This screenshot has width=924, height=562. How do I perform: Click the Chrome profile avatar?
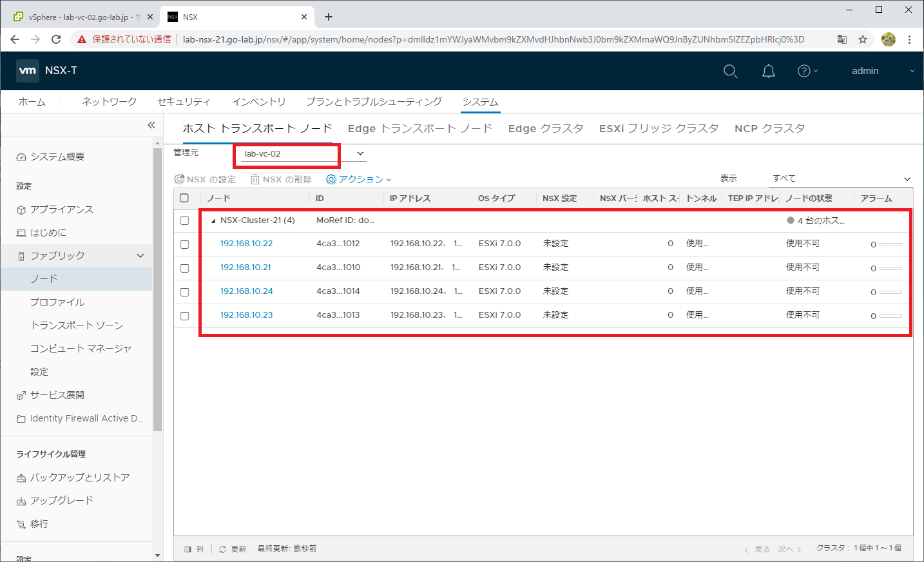tap(889, 39)
